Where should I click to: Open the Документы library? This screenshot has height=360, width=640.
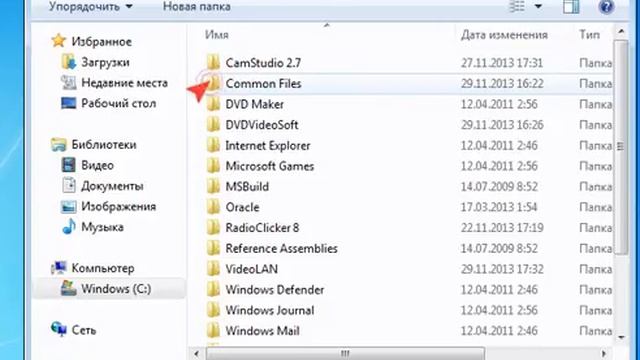pyautogui.click(x=112, y=186)
